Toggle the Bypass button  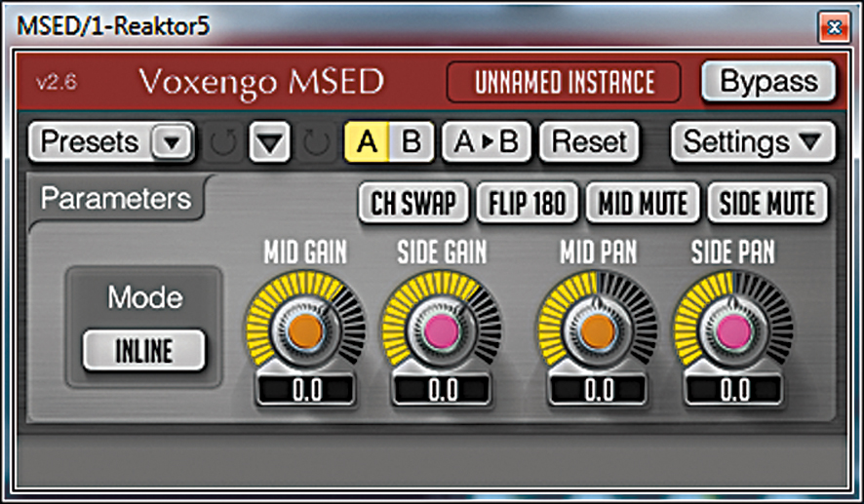tap(768, 82)
